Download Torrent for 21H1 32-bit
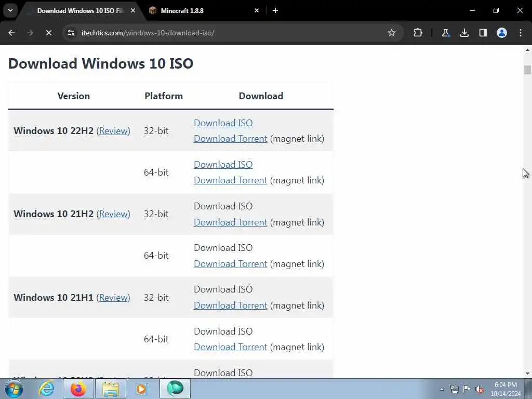Viewport: 532px width, 399px height. 230,305
